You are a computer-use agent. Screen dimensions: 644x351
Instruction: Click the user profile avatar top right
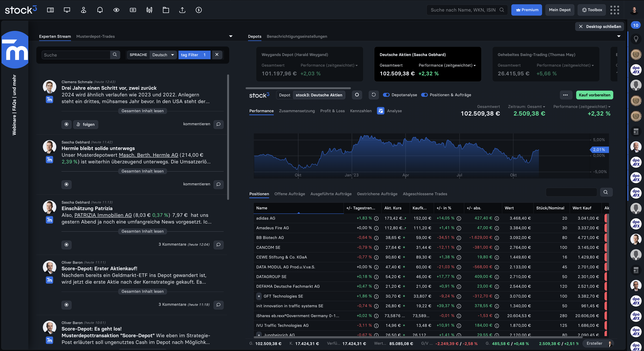pos(634,10)
